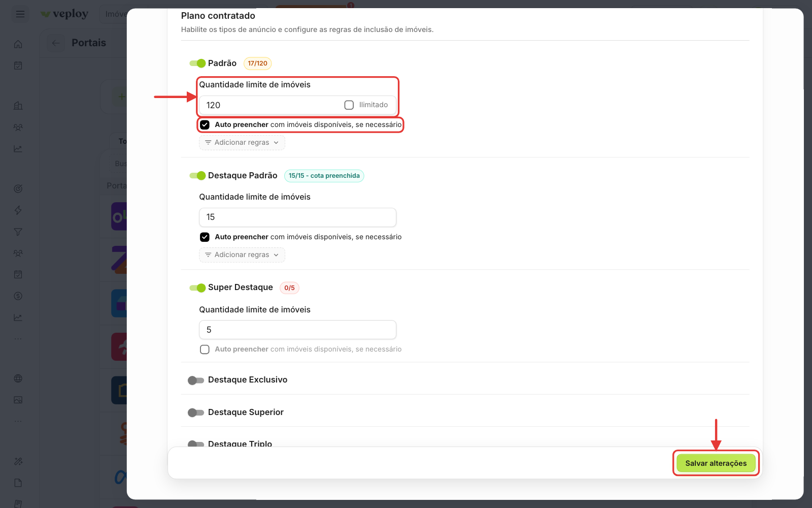Go to the home icon in the sidebar
812x508 pixels.
[x=18, y=44]
